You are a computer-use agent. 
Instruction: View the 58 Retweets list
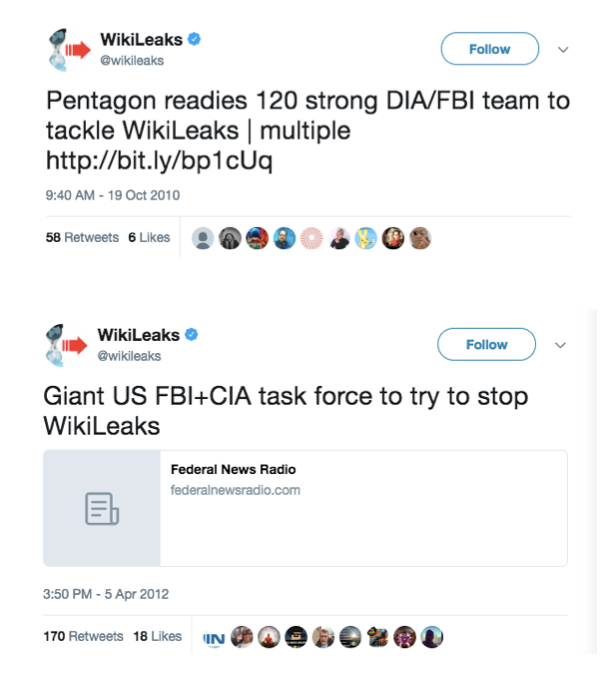tap(82, 237)
